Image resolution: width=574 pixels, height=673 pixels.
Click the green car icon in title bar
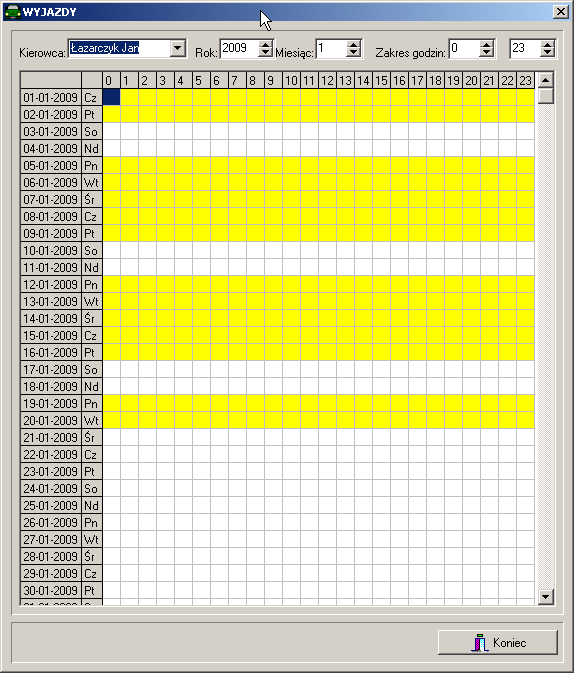point(12,12)
